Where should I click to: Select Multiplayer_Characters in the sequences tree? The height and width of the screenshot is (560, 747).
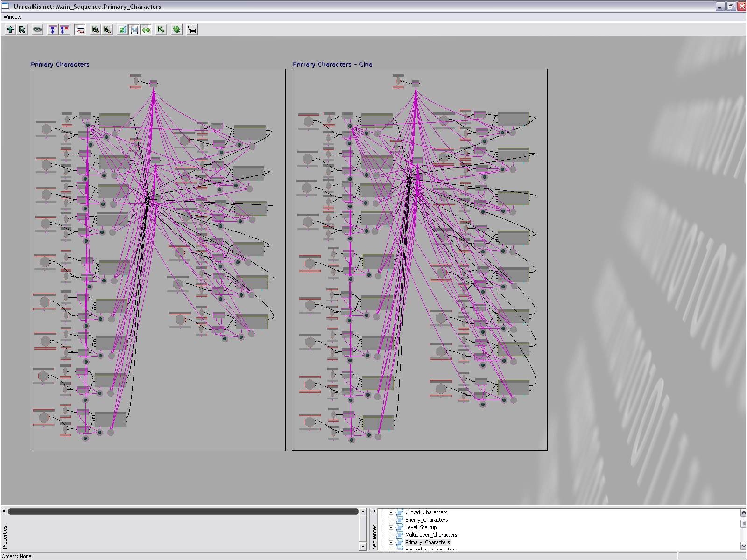pos(431,535)
